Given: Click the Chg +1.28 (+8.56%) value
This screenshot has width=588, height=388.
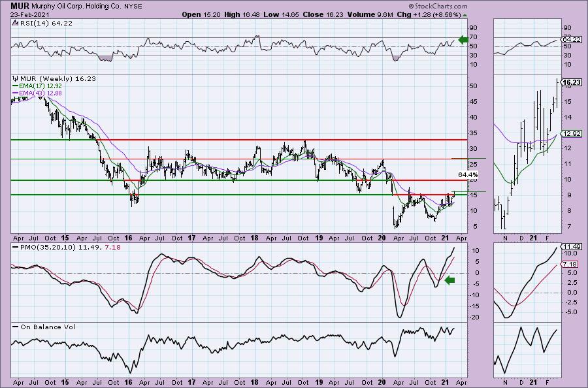Looking at the screenshot, I should click(429, 14).
